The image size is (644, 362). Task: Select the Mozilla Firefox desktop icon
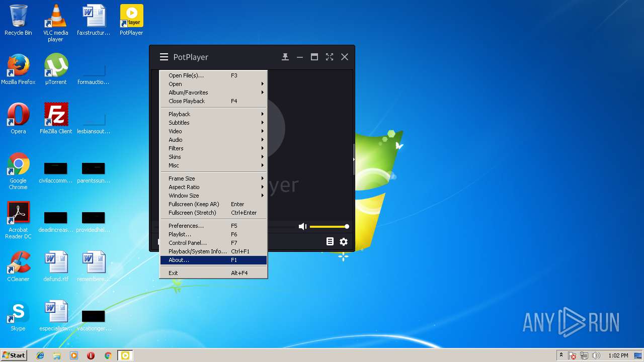[x=18, y=69]
